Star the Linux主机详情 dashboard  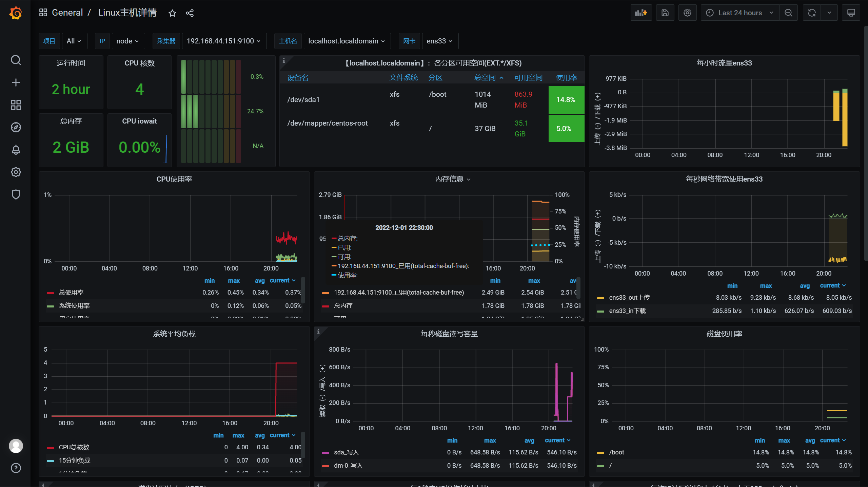point(172,13)
